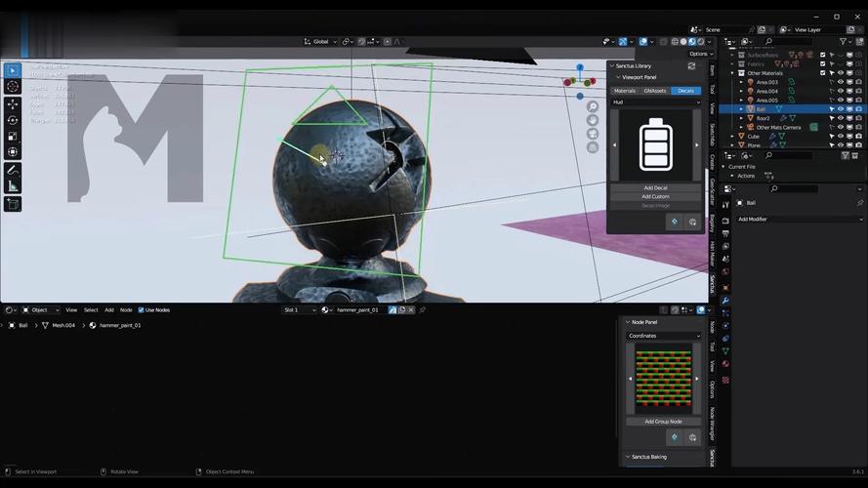The image size is (868, 488).
Task: Open the Global transform orientation dropdown
Action: (x=320, y=42)
